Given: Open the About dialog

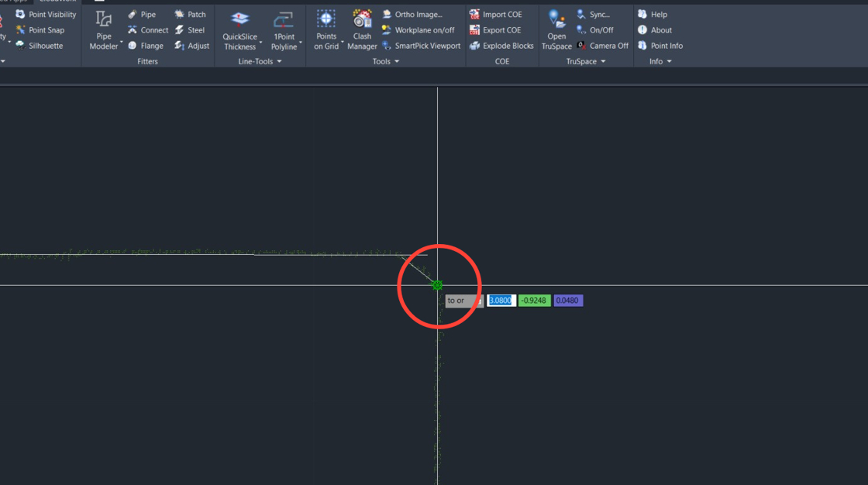Looking at the screenshot, I should click(x=654, y=30).
